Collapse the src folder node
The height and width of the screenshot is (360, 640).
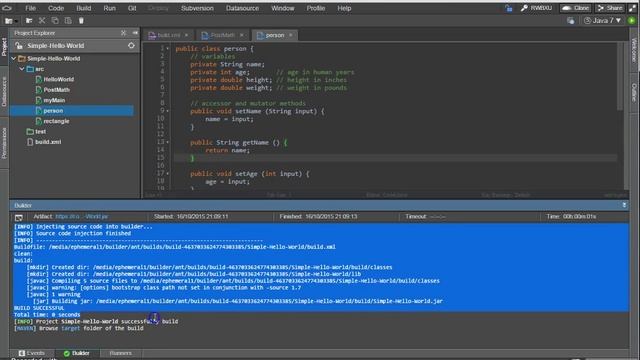[22, 69]
